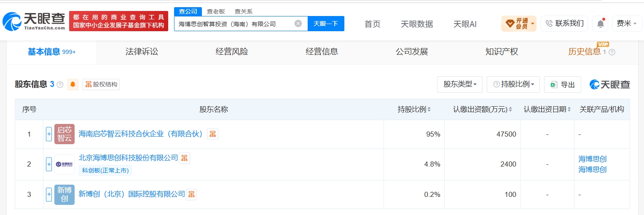Open 天眼AI in the top navigation
The height and width of the screenshot is (215, 644).
465,24
